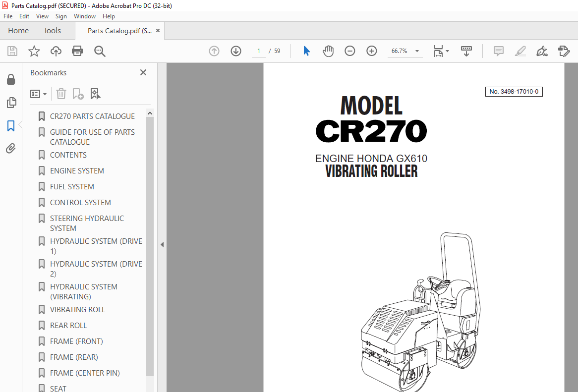Jump to ENGINE SYSTEM bookmark
This screenshot has width=578, height=392.
(77, 170)
